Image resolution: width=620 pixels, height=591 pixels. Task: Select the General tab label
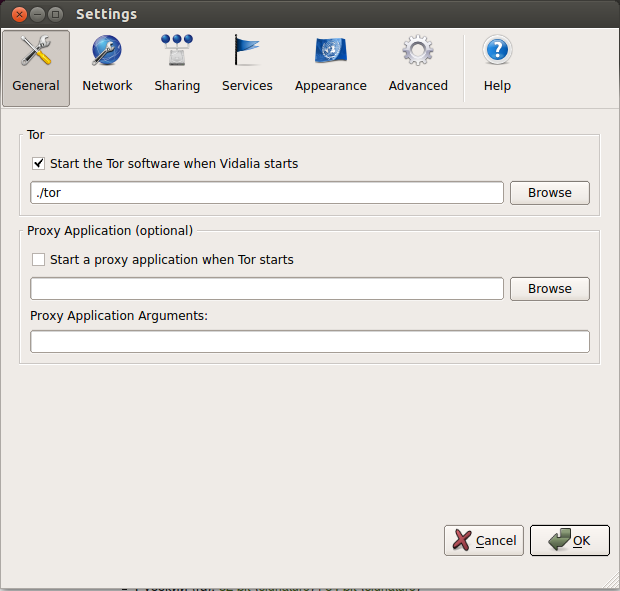tap(36, 85)
